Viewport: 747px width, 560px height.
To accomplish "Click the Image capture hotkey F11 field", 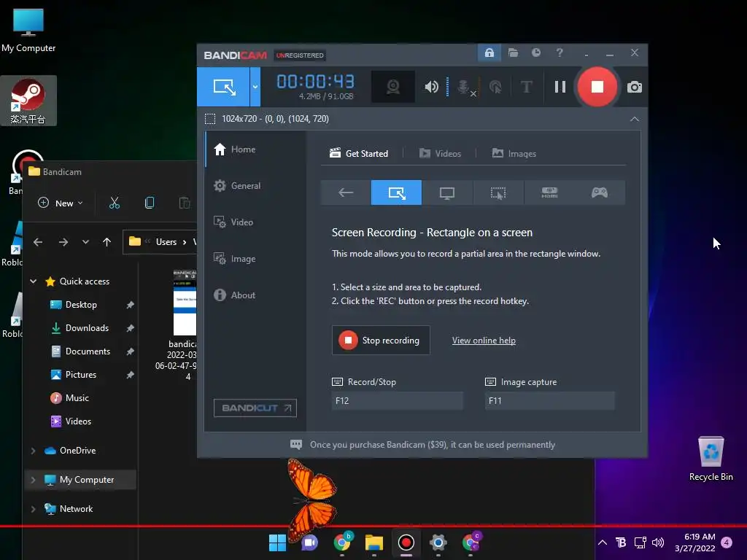I will pos(550,401).
